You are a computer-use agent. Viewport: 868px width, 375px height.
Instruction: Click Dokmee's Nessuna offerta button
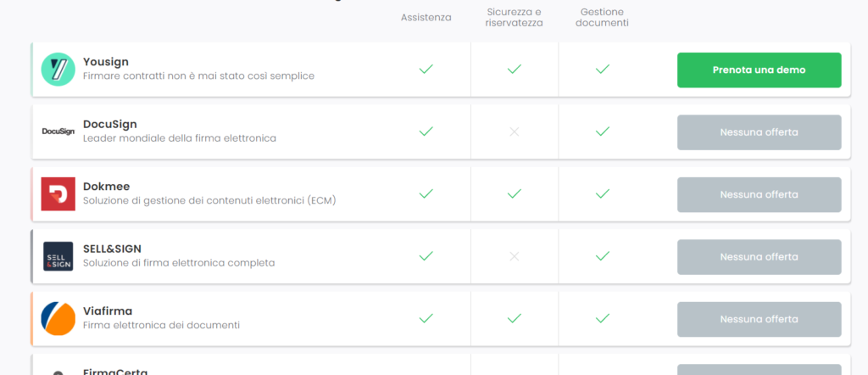coord(759,194)
